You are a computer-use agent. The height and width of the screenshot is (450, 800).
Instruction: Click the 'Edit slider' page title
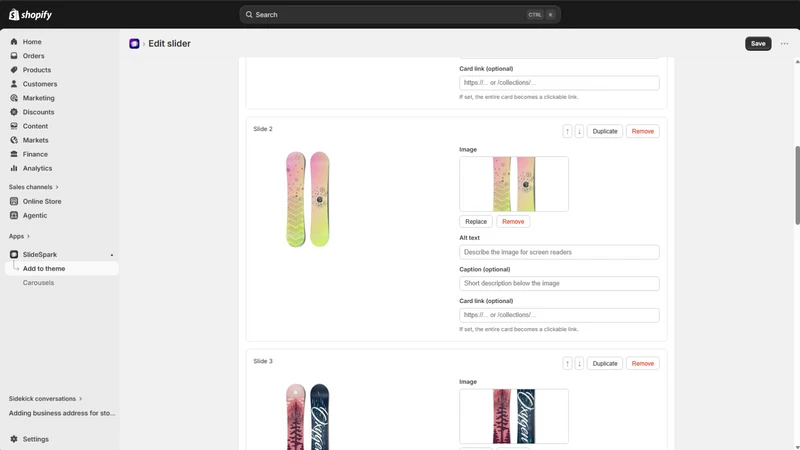169,43
